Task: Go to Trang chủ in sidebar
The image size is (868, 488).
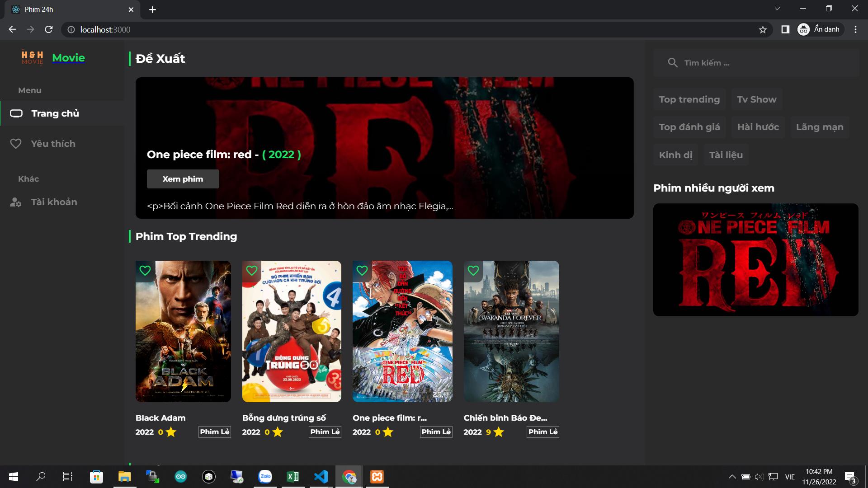Action: click(62, 113)
